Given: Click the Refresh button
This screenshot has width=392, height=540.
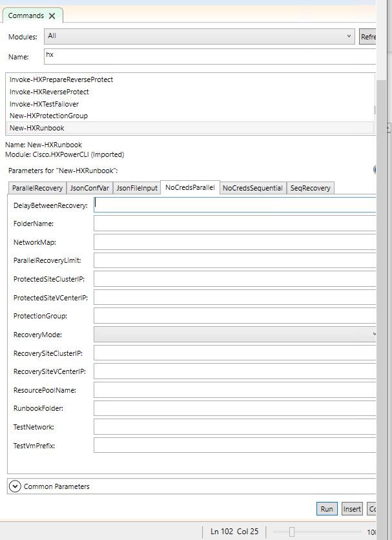Looking at the screenshot, I should (x=367, y=37).
